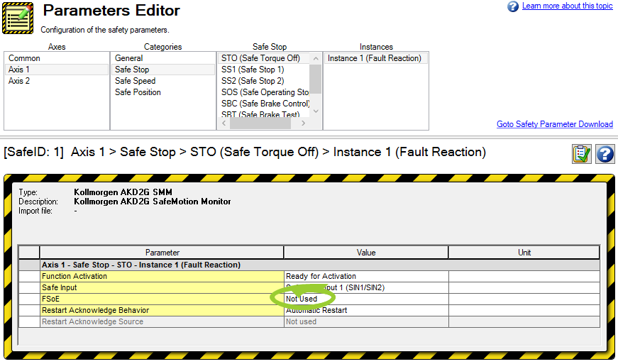Open help via blue question mark button
The height and width of the screenshot is (364, 618).
(605, 154)
